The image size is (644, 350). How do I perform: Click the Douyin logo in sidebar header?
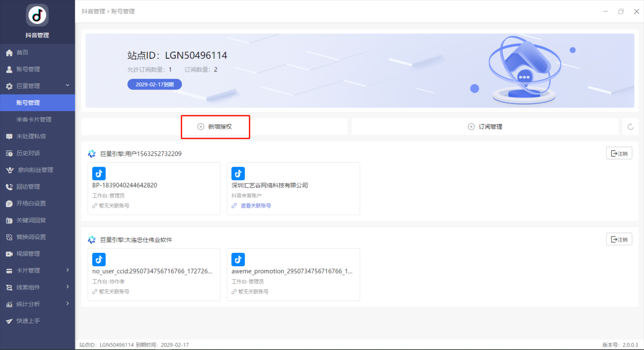click(37, 15)
